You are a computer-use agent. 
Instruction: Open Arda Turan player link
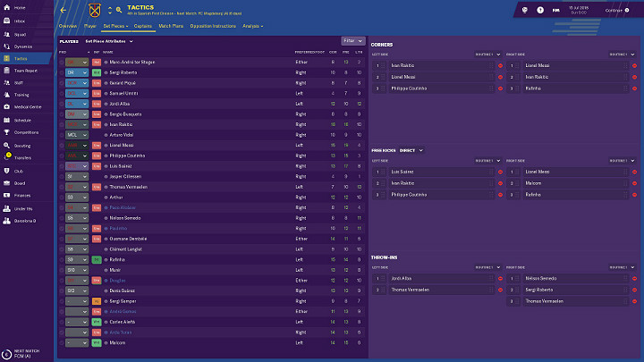[121, 333]
